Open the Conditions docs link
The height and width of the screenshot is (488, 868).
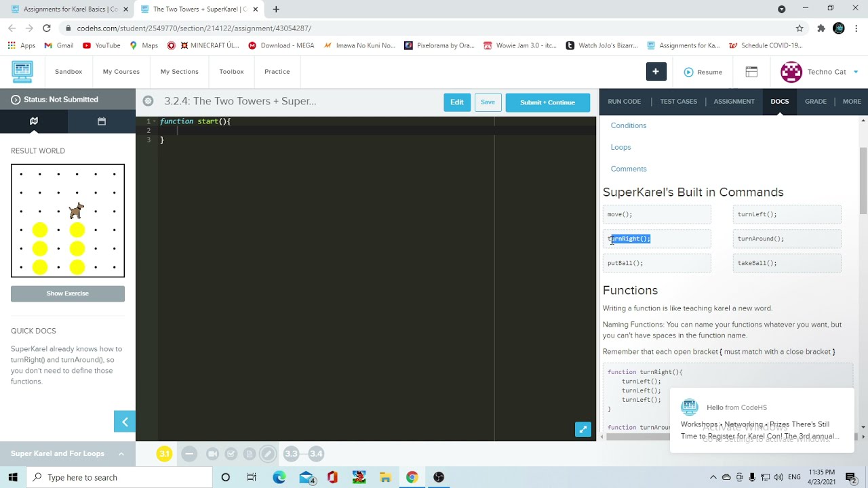pyautogui.click(x=629, y=125)
